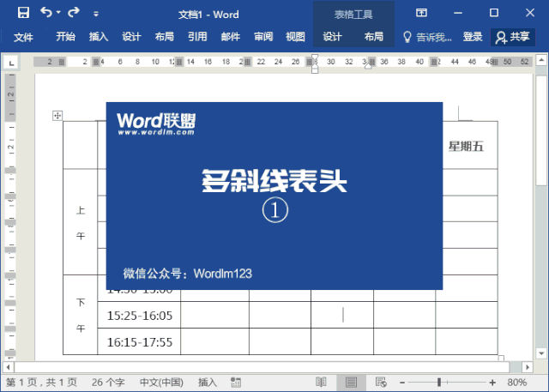Customize the Quick Access Toolbar dropdown
The image size is (549, 392).
click(96, 14)
